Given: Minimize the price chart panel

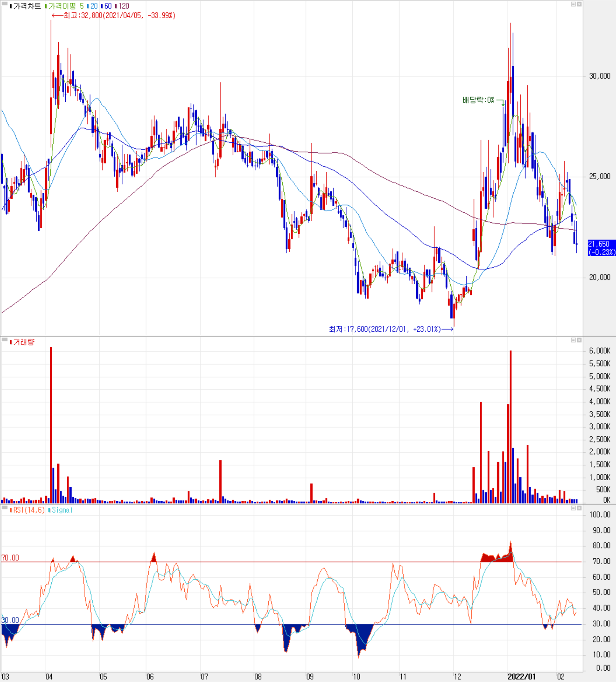Looking at the screenshot, I should tap(573, 4).
